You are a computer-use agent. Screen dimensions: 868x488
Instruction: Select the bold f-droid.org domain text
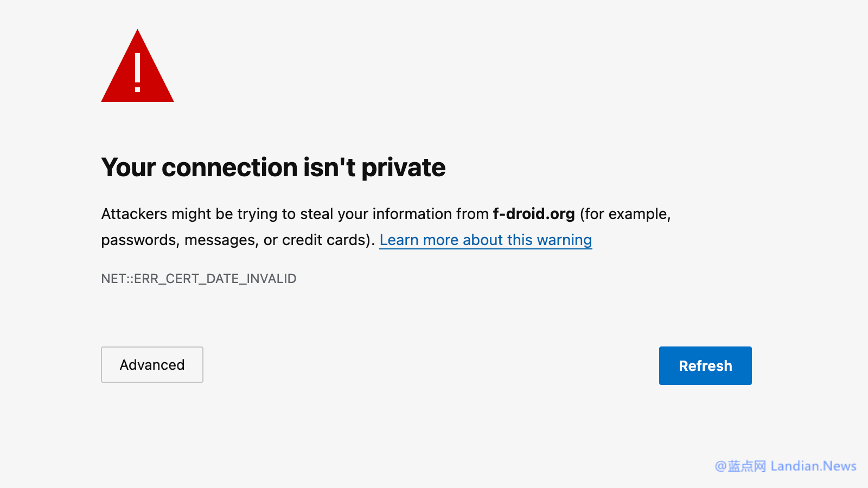(534, 214)
